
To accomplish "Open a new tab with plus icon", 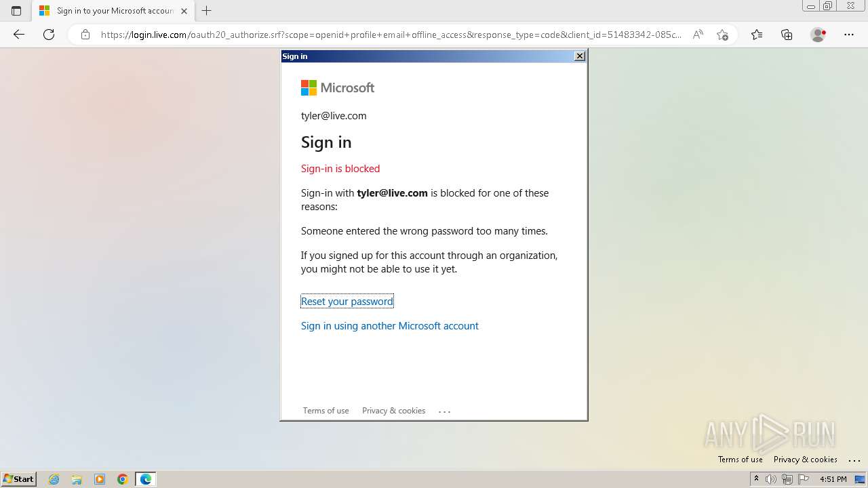I will 207,11.
